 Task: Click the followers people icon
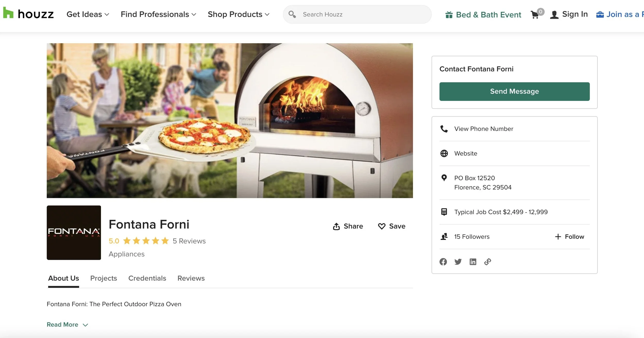coord(444,237)
